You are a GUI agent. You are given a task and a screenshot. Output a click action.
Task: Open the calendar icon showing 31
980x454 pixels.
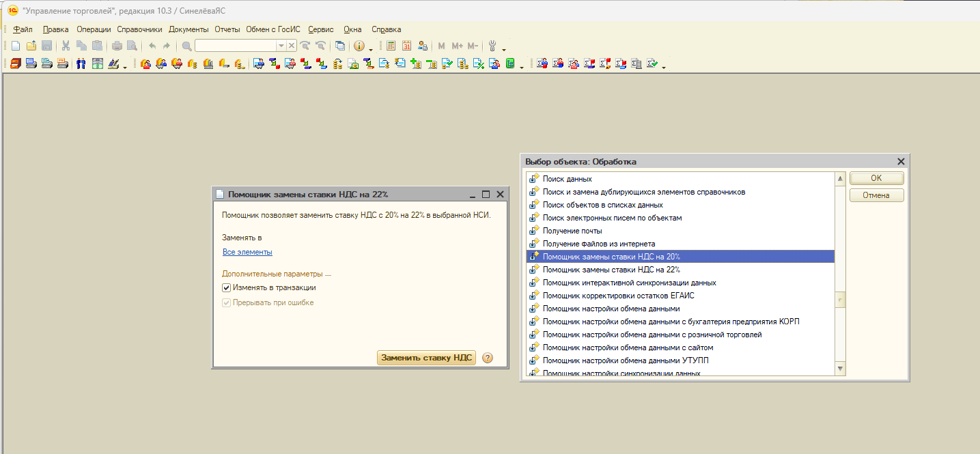tap(407, 46)
